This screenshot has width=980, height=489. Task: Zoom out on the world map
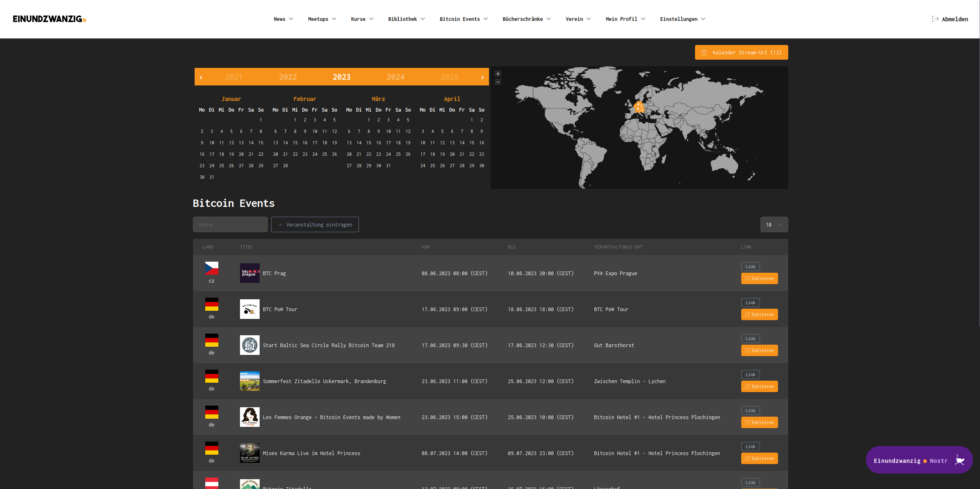498,82
